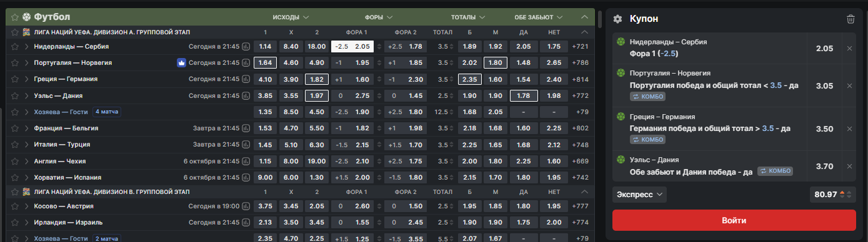868x242 pixels.
Task: Favorite the Греция — Германия match star
Action: [15, 79]
